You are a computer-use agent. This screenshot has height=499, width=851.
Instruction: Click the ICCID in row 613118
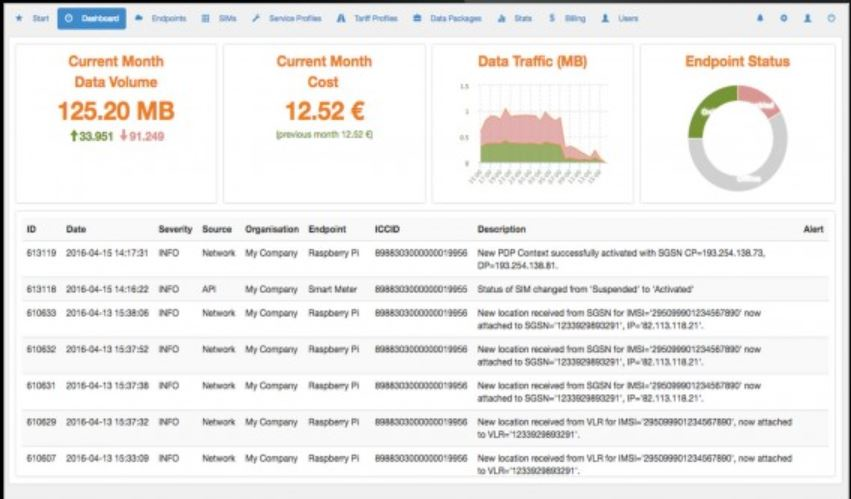pos(421,289)
